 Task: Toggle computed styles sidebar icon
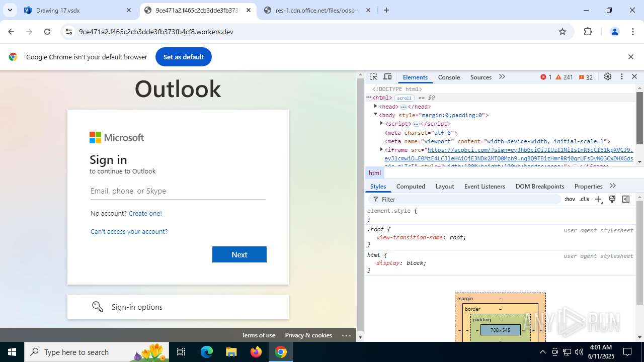point(626,199)
